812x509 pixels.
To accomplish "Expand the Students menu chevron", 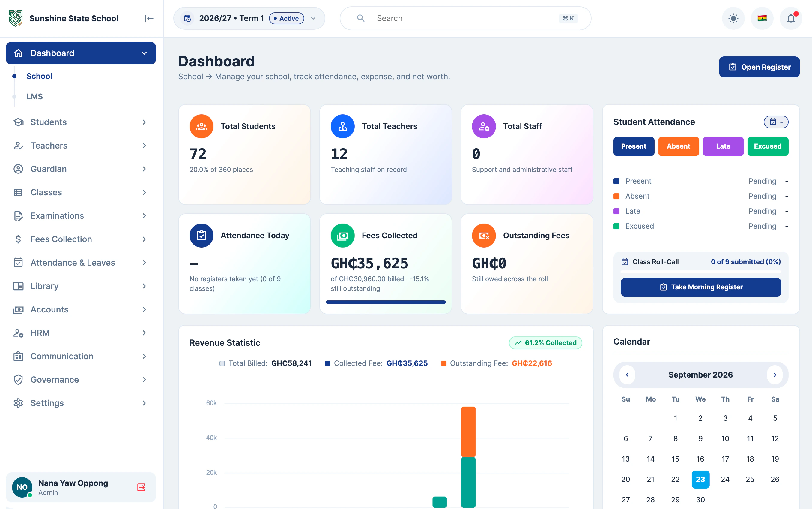I will pos(144,122).
